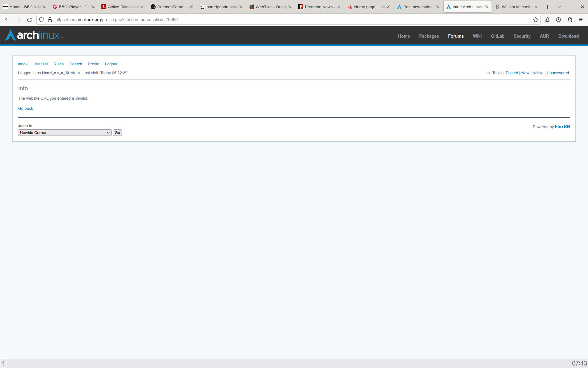Select workspace 1 in the bottom panel
The image size is (588, 368).
3,363
